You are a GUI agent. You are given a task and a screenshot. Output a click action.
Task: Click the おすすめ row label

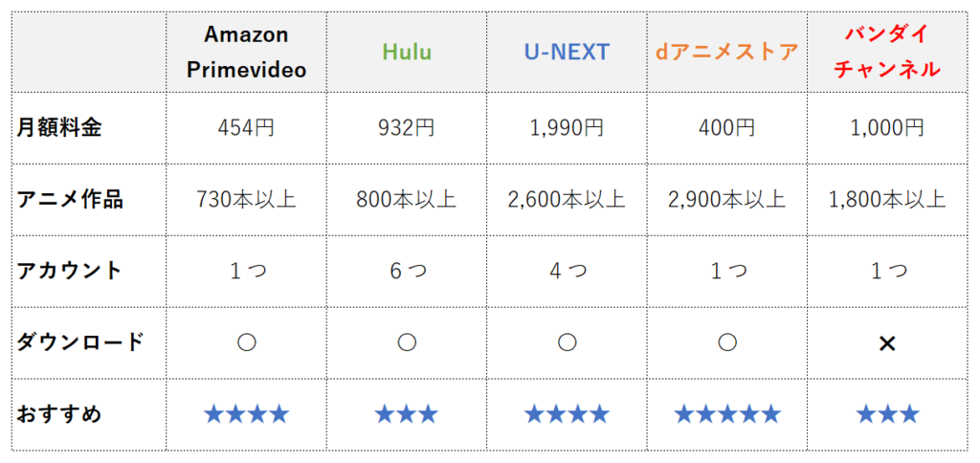click(59, 413)
